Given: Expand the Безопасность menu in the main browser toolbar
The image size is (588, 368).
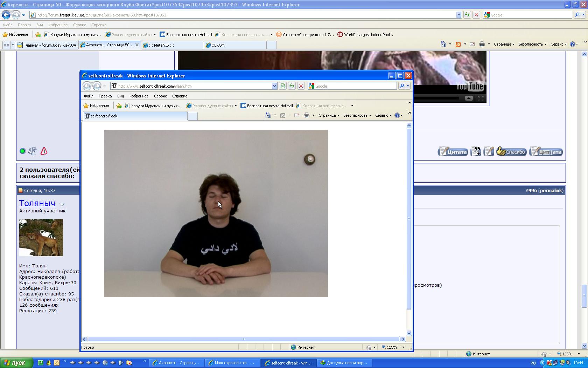Looking at the screenshot, I should pyautogui.click(x=532, y=44).
